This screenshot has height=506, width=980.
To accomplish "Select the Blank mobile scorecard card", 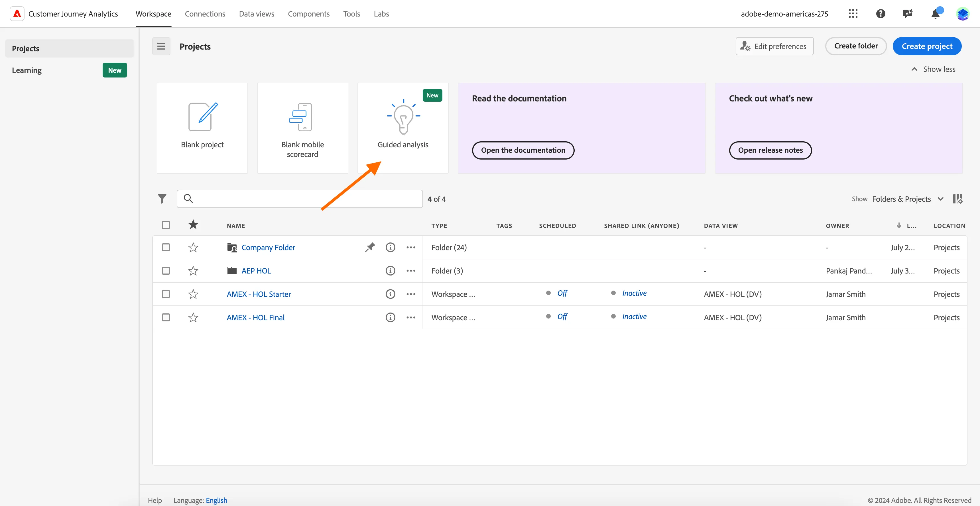I will point(302,128).
